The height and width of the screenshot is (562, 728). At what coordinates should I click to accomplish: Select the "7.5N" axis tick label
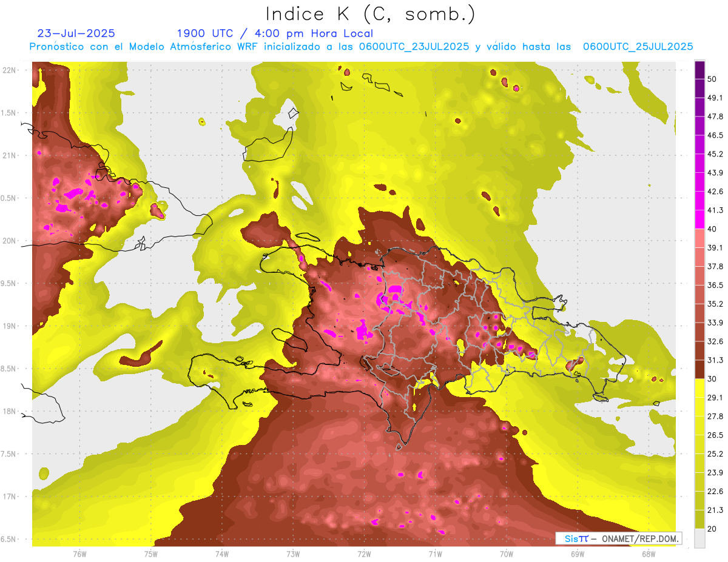tap(8, 454)
